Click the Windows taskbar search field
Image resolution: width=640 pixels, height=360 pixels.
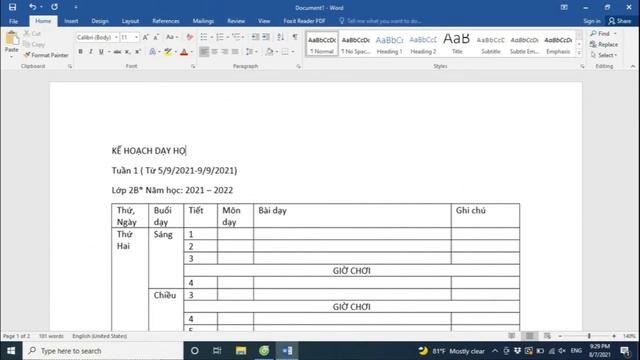tap(103, 351)
